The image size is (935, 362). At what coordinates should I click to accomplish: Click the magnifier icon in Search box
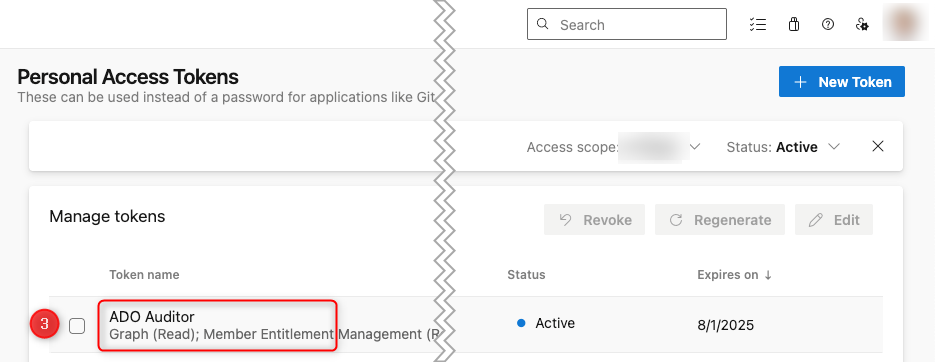coord(542,24)
